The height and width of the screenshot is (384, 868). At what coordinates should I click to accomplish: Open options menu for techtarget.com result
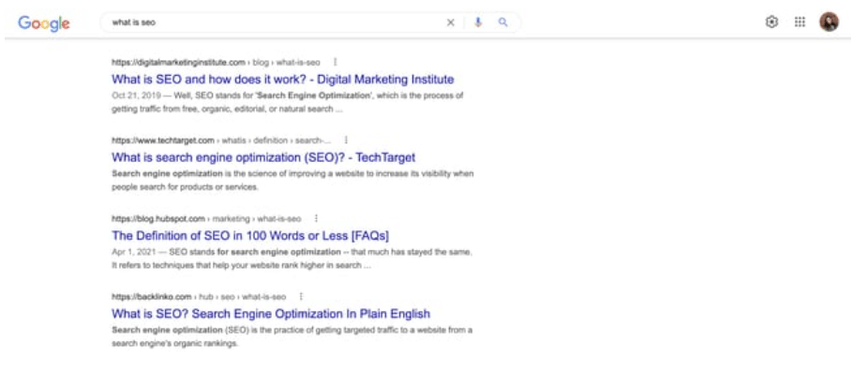346,140
